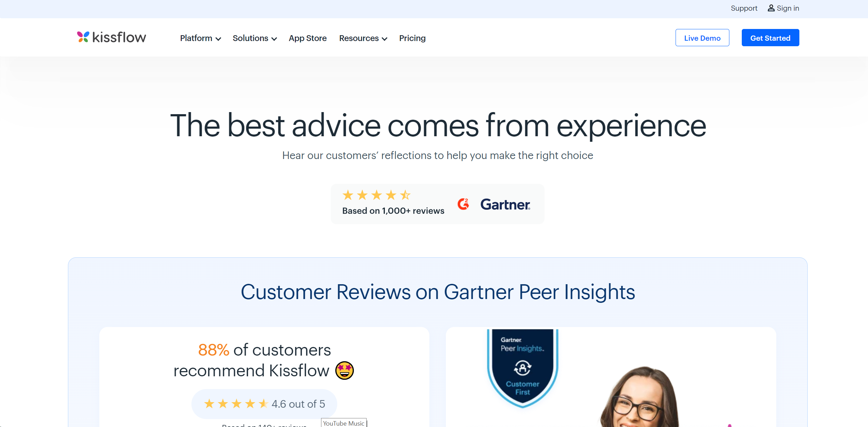Click the user account Sign In icon
The width and height of the screenshot is (868, 427).
tap(770, 8)
